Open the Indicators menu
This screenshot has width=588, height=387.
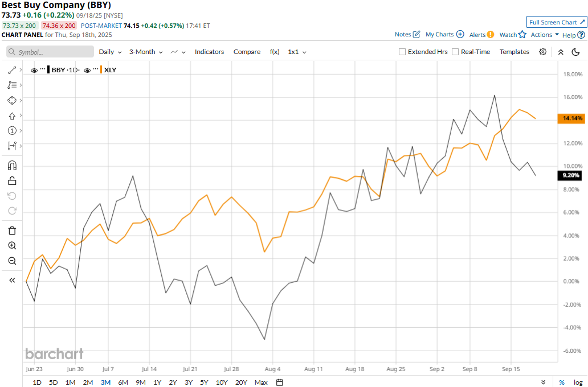[x=209, y=52]
